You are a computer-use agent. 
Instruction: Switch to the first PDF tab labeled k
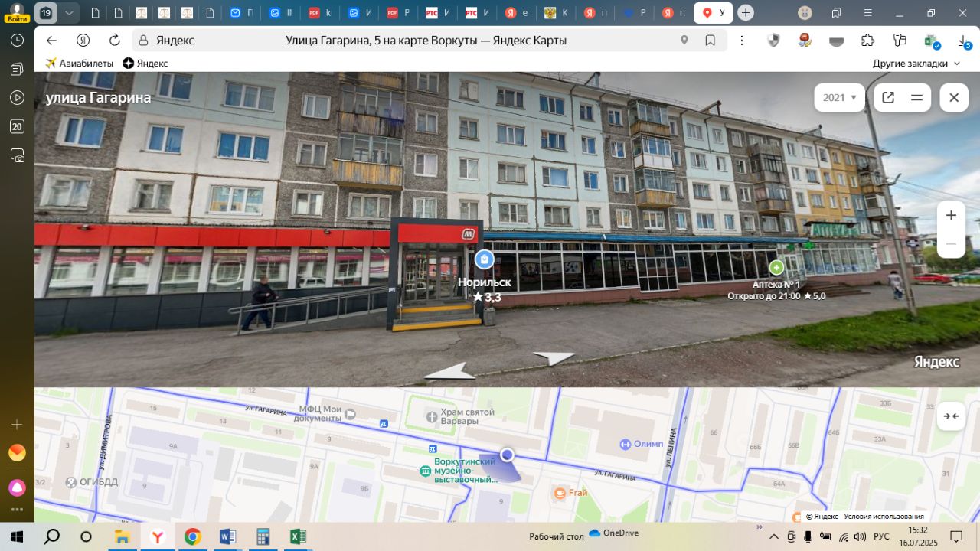pos(320,13)
